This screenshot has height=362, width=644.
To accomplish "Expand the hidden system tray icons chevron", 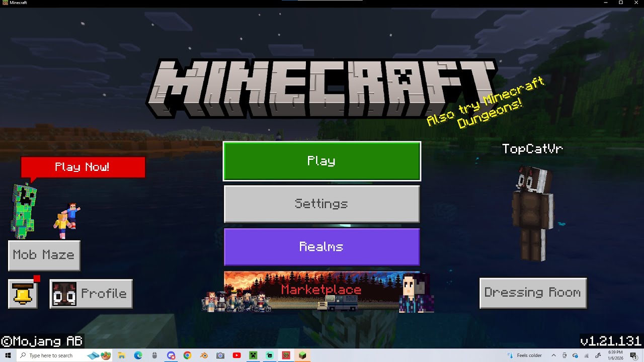I will 553,355.
